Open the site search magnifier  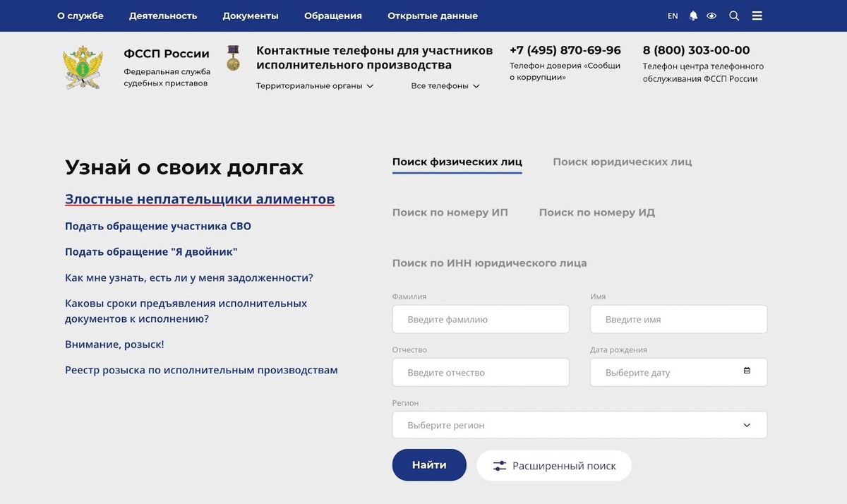(734, 15)
